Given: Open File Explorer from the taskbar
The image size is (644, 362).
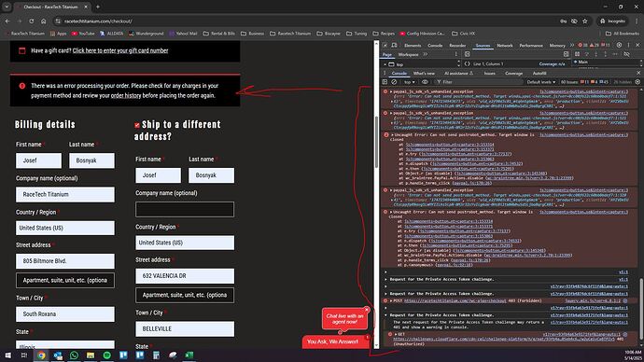Looking at the screenshot, I should tap(91, 355).
